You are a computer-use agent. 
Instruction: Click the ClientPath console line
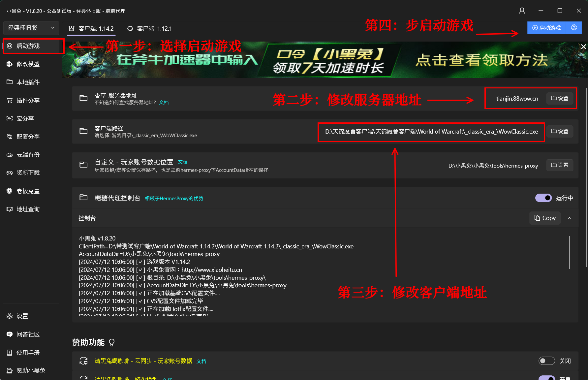(216, 246)
